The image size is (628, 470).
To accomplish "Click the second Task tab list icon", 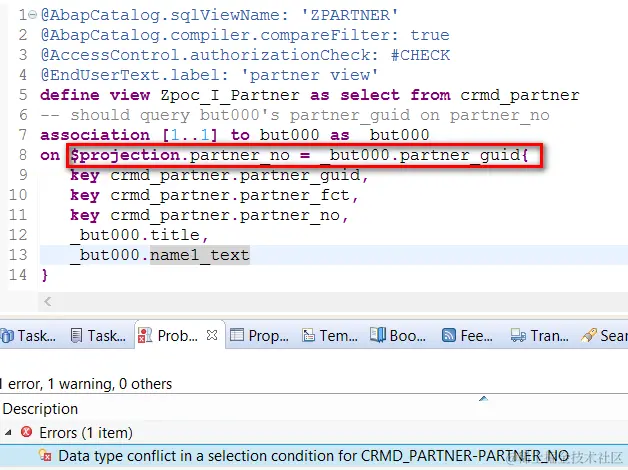I will click(x=76, y=335).
